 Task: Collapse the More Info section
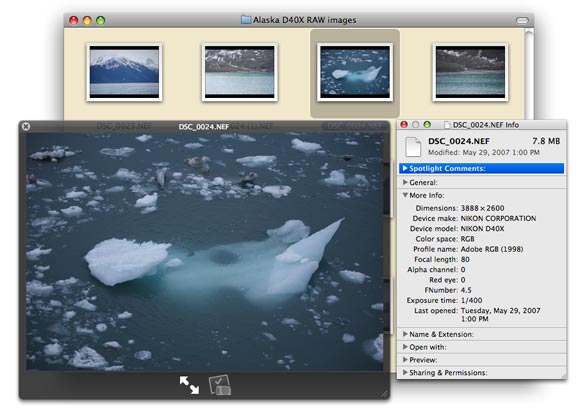(405, 195)
